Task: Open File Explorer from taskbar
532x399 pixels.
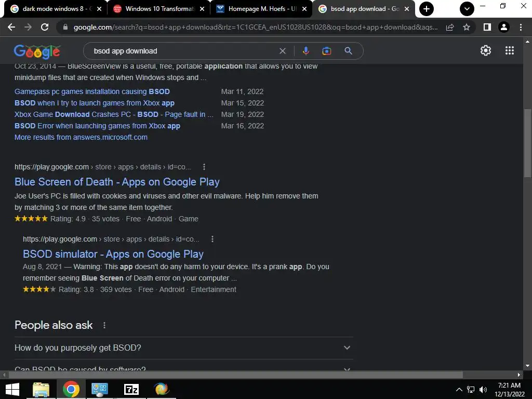Action: coord(41,390)
